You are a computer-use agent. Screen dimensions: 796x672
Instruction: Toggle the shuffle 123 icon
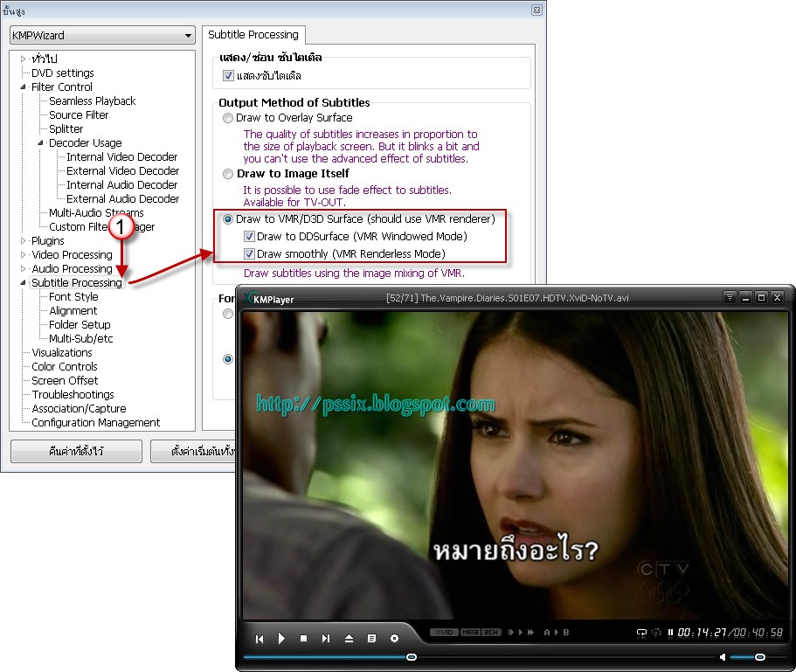point(657,633)
